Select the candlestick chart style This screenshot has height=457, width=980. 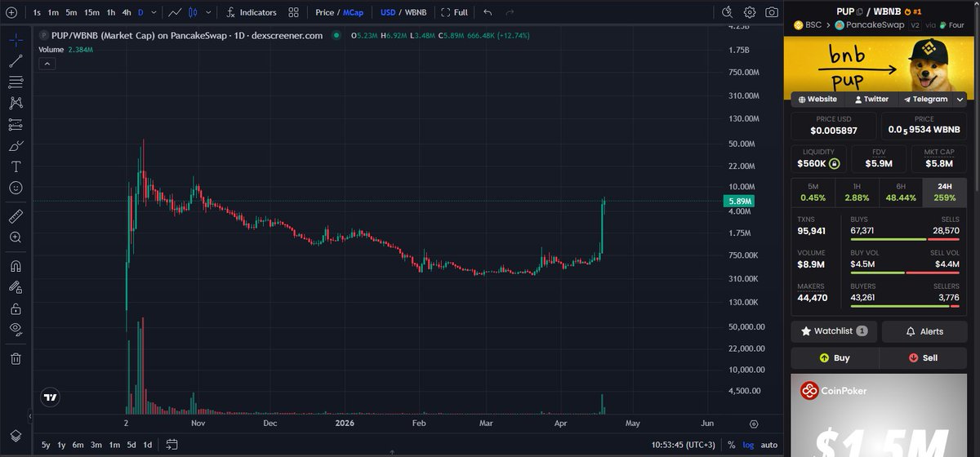click(x=193, y=12)
